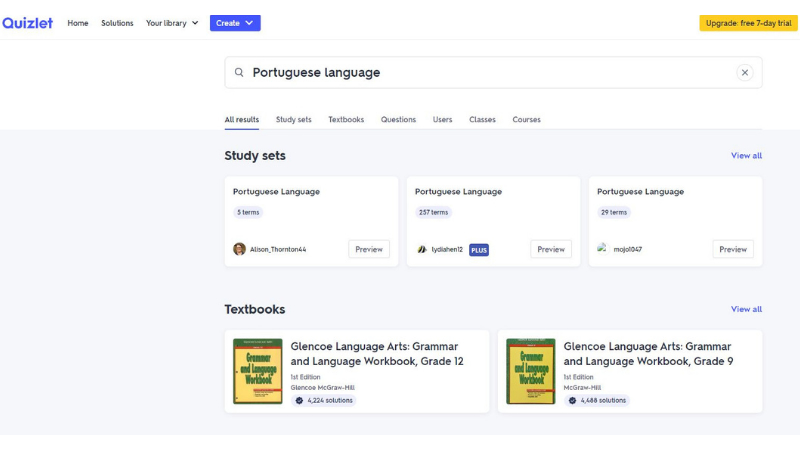The image size is (800, 450).
Task: Open tydiahen12's avatar icon
Action: pos(421,249)
